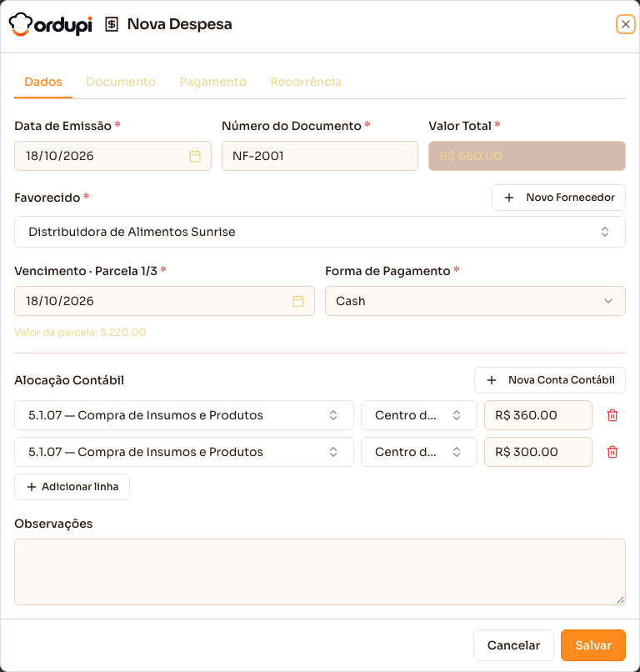Screen dimensions: 640x672
Task: Edit the Número do Documento field
Action: 319,156
